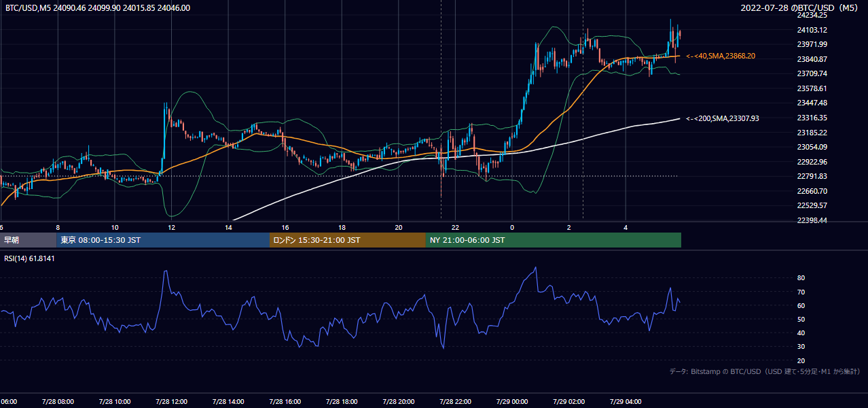Click the 7/29 02:00 date label
This screenshot has width=868, height=408.
point(569,401)
